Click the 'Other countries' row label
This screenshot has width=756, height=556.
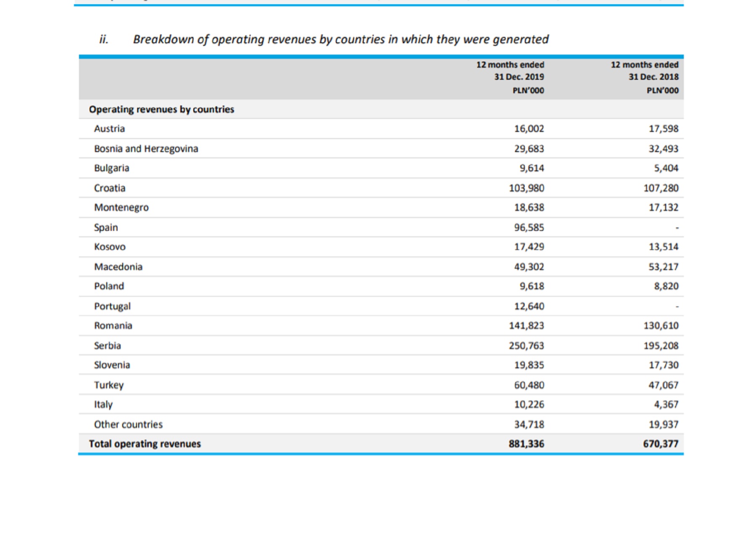[x=128, y=425]
